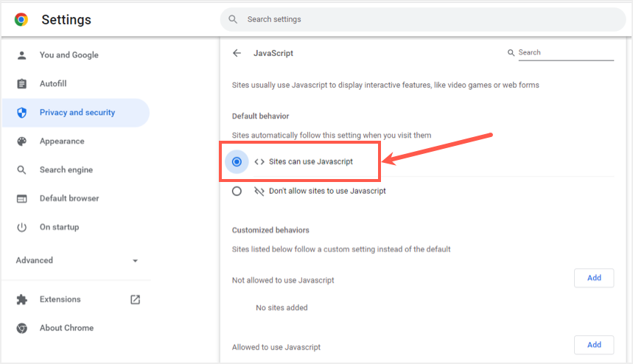The height and width of the screenshot is (364, 633).
Task: Expand the Advanced section arrow
Action: click(x=135, y=261)
